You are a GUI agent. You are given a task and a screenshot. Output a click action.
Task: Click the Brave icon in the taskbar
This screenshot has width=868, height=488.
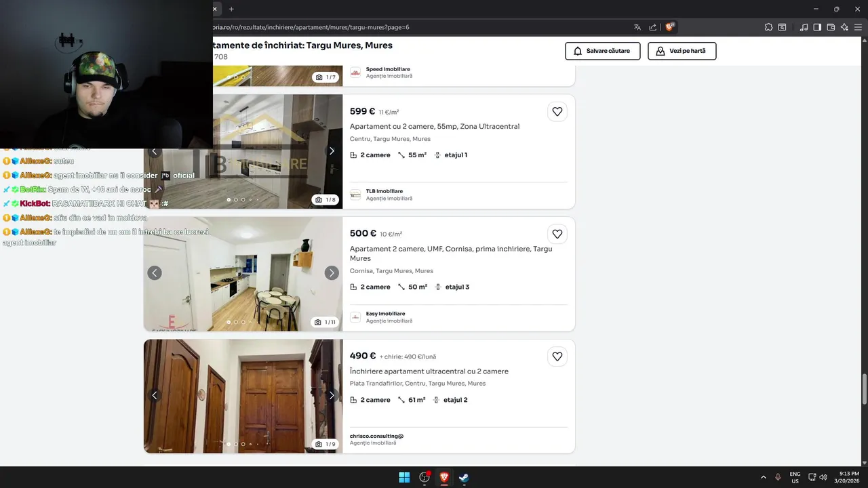[444, 477]
